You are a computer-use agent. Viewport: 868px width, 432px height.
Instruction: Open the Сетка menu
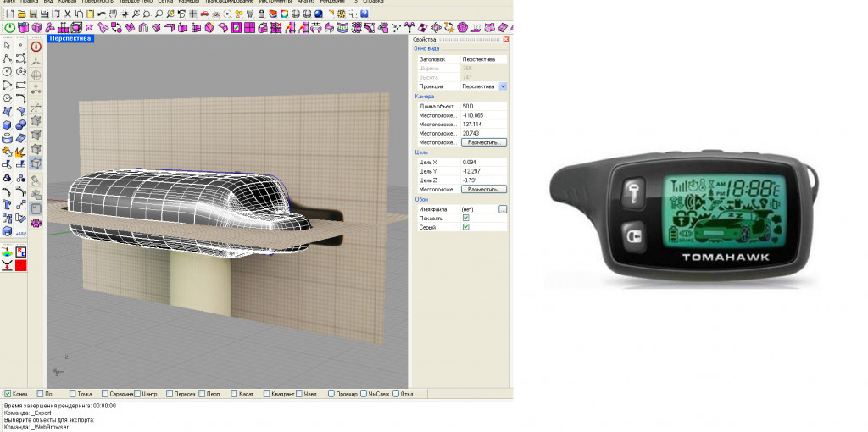coord(165,2)
